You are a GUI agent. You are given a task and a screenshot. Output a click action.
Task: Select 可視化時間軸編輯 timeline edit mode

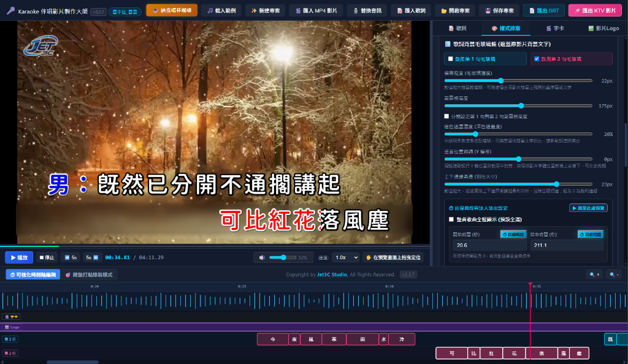[33, 275]
